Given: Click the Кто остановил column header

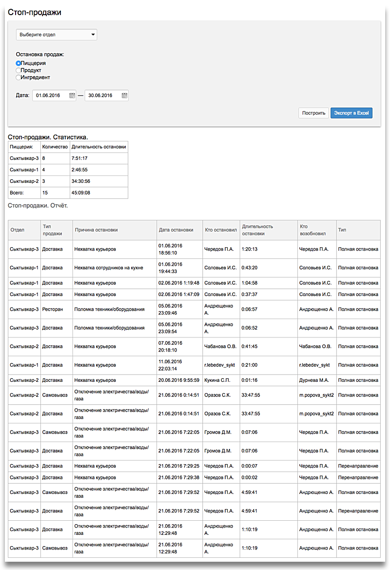Looking at the screenshot, I should pos(221,230).
